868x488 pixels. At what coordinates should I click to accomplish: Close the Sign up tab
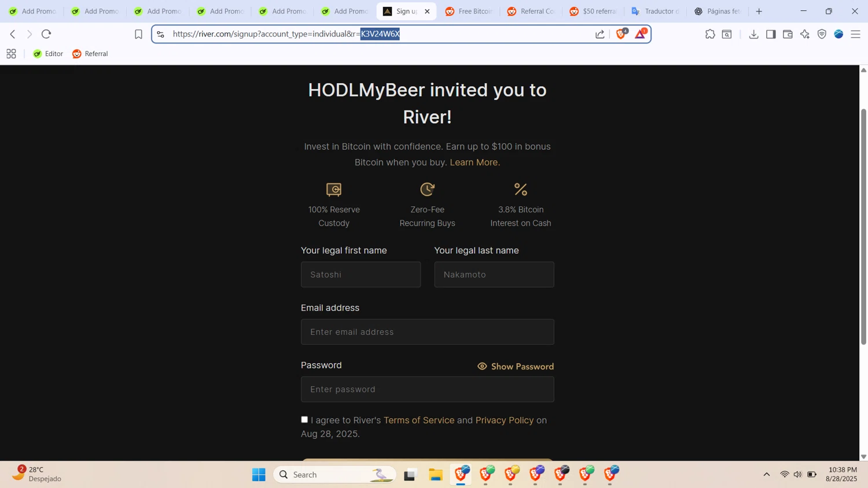click(427, 11)
